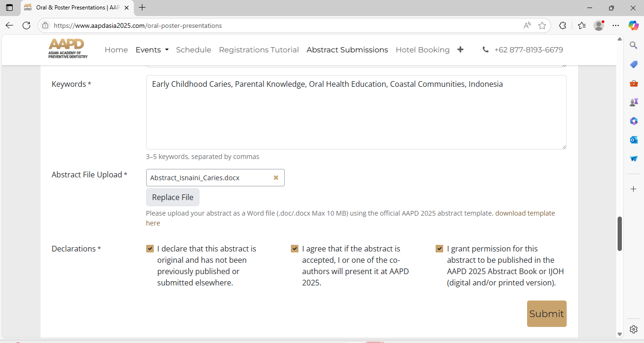
Task: Open browser Extensions puzzle icon
Action: click(562, 25)
